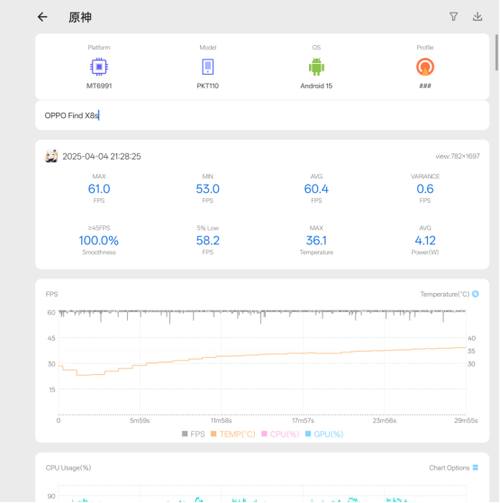Select the CPU Usage(%) chart title

pyautogui.click(x=68, y=468)
